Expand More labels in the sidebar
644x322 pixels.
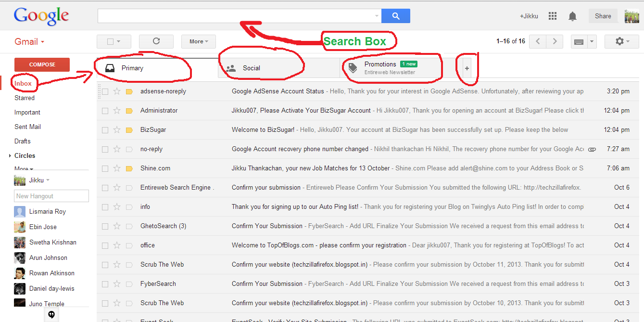[24, 168]
